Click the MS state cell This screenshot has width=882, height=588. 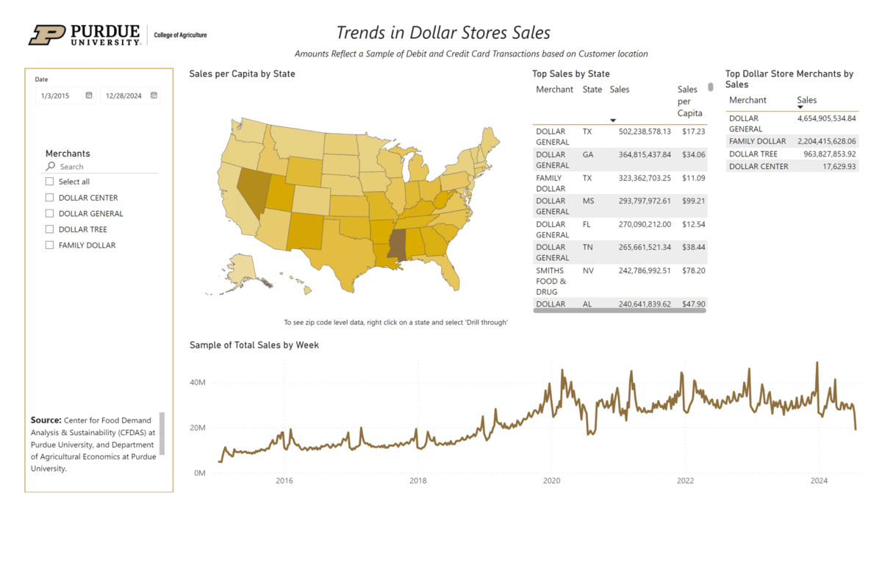pos(588,201)
